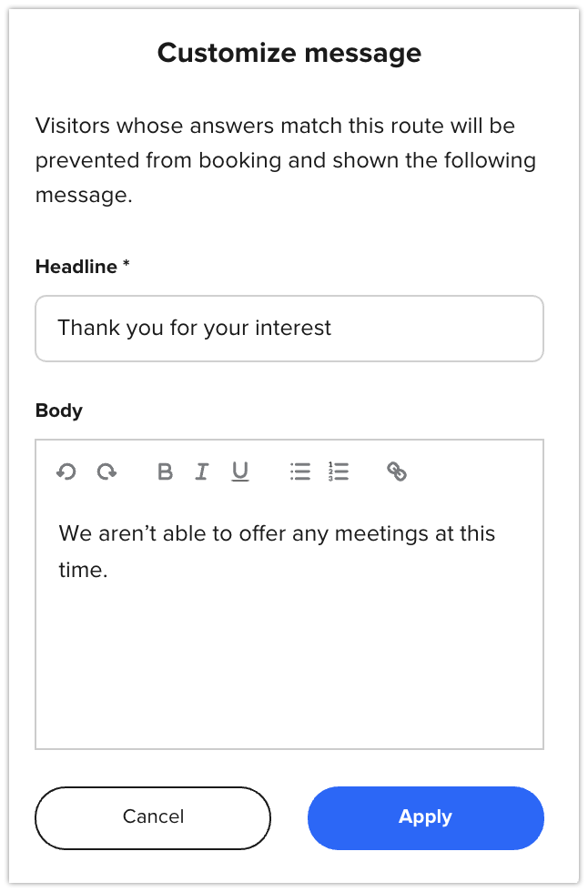Toggle italic formatting

[202, 471]
